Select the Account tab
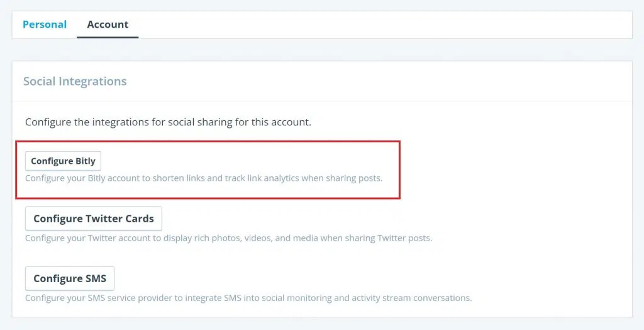 108,25
